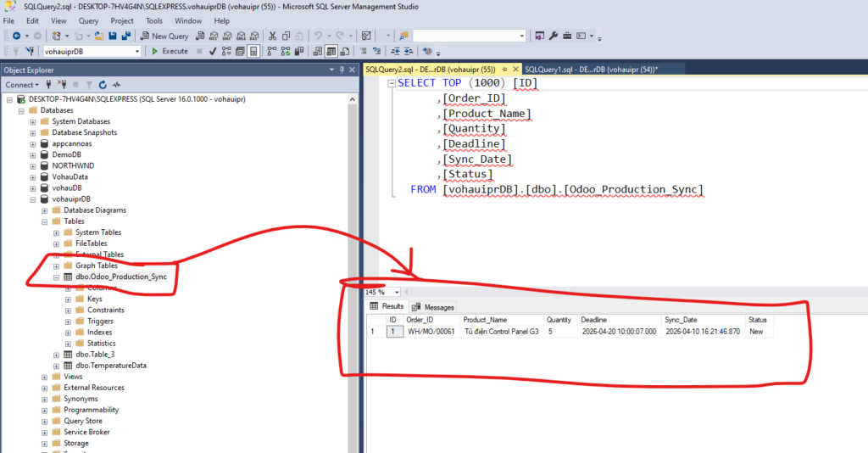The height and width of the screenshot is (453, 868).
Task: Pin the SQLQuery2.sql tab
Action: (505, 69)
